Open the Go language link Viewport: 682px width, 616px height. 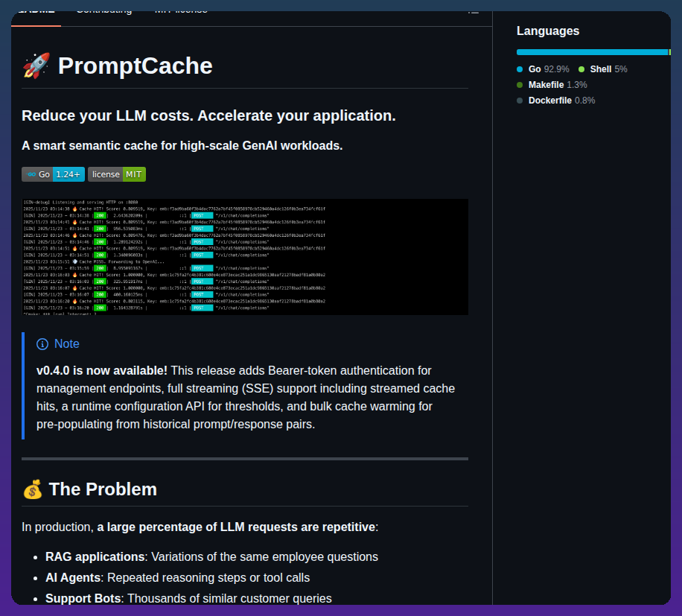click(x=543, y=69)
